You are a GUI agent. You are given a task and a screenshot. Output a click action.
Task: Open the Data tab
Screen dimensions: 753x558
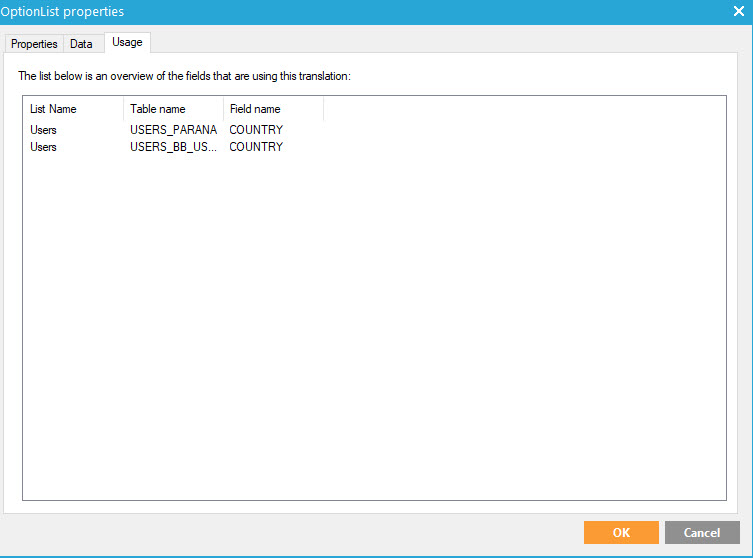coord(81,44)
